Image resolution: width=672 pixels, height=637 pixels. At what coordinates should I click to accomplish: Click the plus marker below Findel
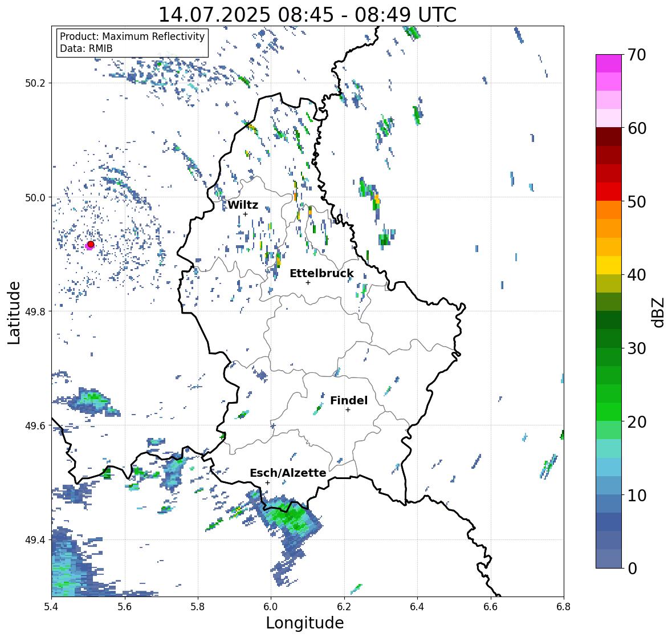click(348, 410)
